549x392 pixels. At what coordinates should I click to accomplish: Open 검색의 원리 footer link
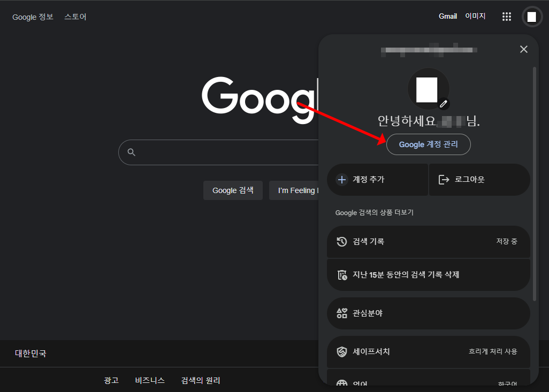[x=200, y=380]
